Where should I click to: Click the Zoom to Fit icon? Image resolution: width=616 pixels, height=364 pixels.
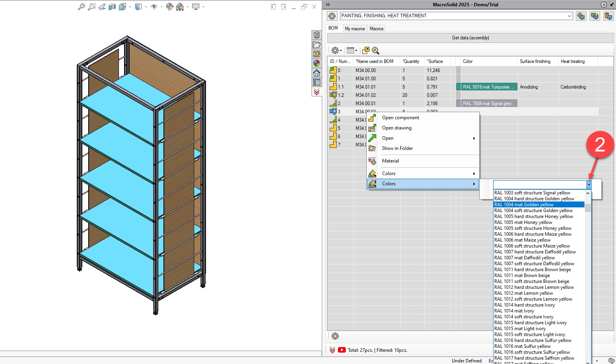point(81,7)
